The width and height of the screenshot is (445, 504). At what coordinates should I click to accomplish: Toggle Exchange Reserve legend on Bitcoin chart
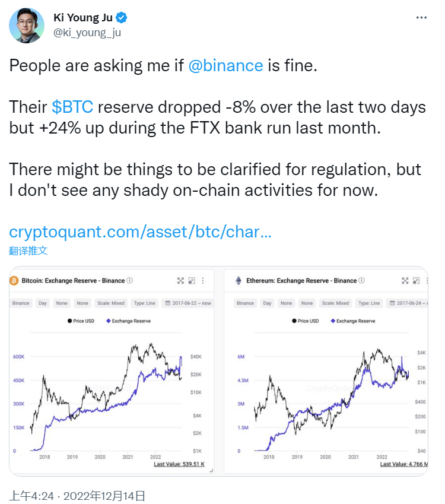[x=129, y=321]
